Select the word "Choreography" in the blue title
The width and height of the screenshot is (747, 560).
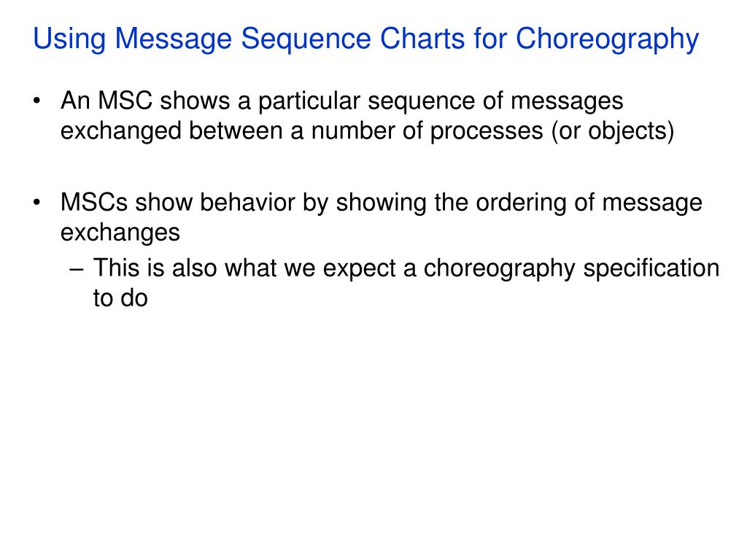point(608,39)
